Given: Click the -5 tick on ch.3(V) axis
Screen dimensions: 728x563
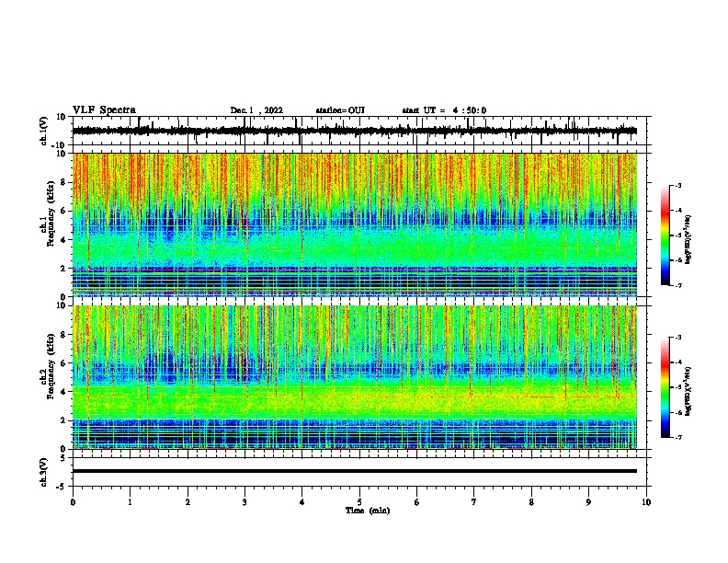Looking at the screenshot, I should pyautogui.click(x=63, y=487).
